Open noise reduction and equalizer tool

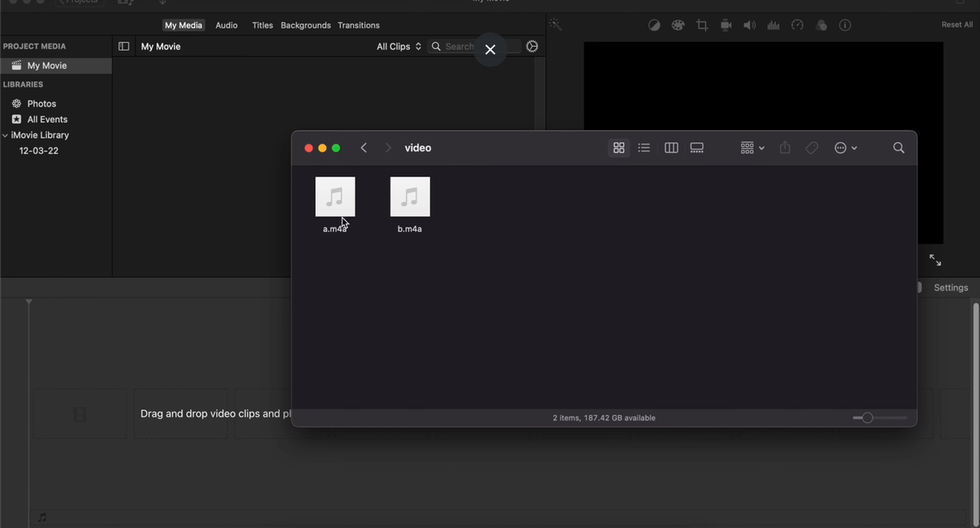click(x=773, y=25)
